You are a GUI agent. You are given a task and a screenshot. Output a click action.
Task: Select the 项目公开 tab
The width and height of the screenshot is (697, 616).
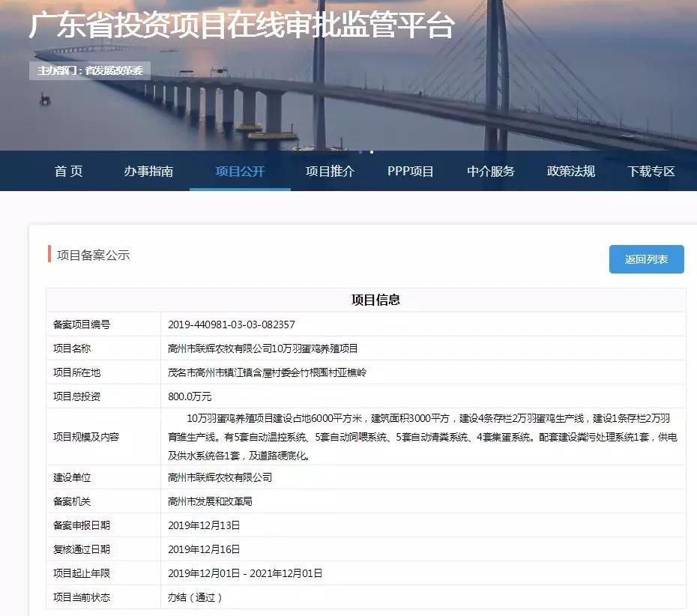(240, 171)
